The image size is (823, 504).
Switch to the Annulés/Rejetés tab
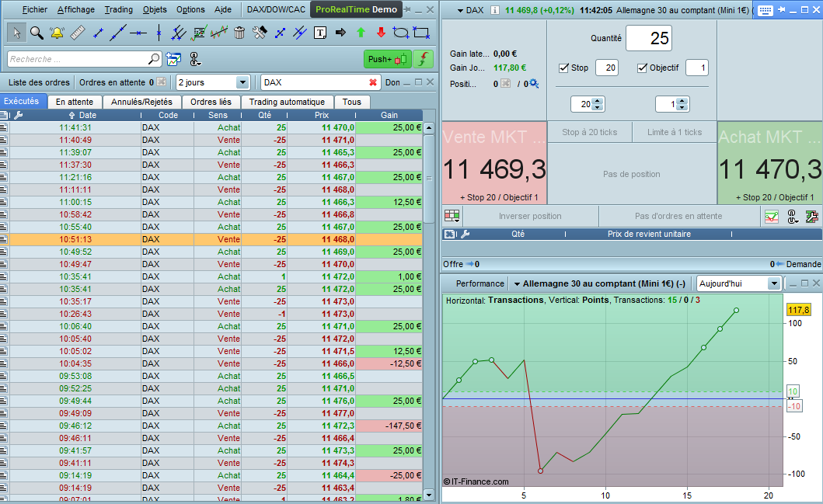click(141, 102)
